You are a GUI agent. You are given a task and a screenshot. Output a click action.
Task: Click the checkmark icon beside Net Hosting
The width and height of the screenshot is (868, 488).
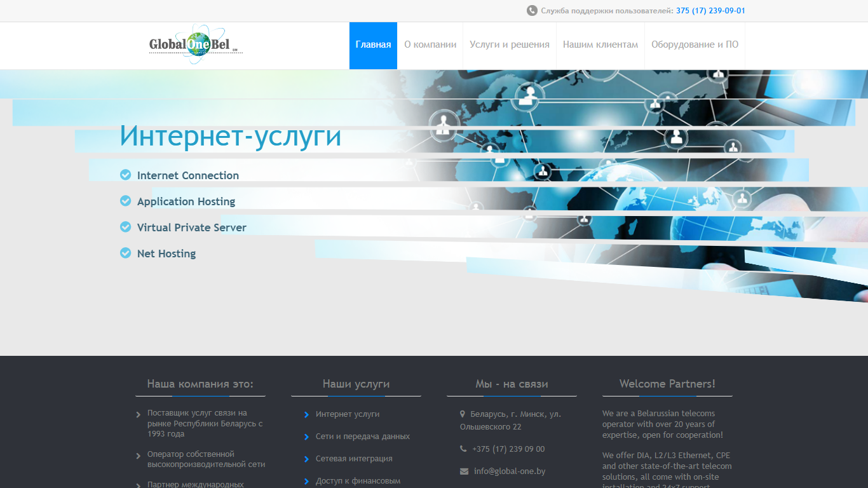[126, 253]
